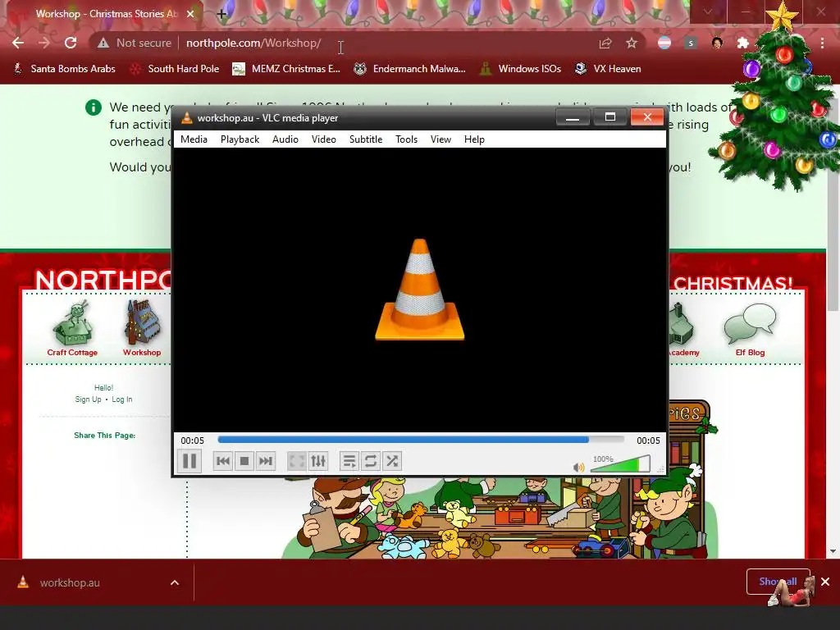840x630 pixels.
Task: Expand workshop.au download options chevron
Action: coord(175,582)
